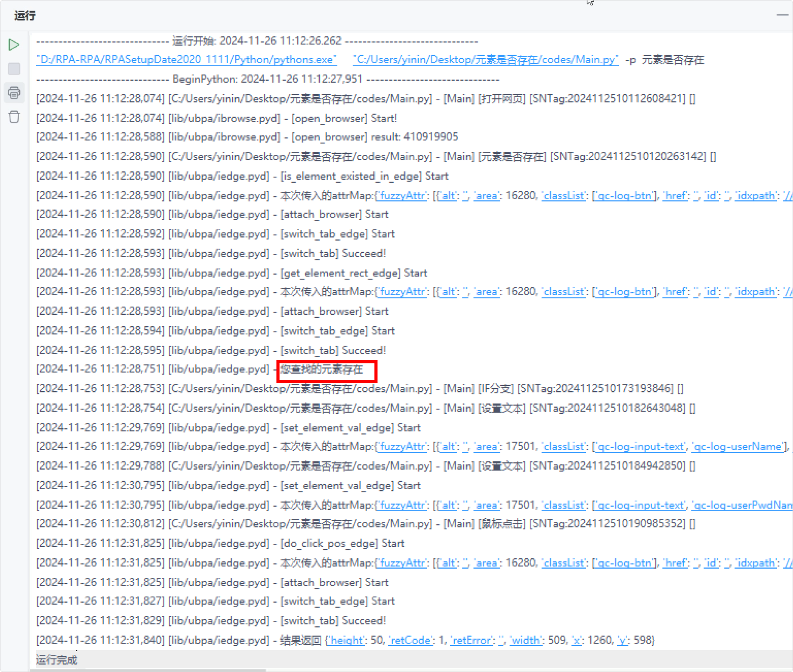Click the gray Stop square icon
793x672 pixels.
(14, 68)
